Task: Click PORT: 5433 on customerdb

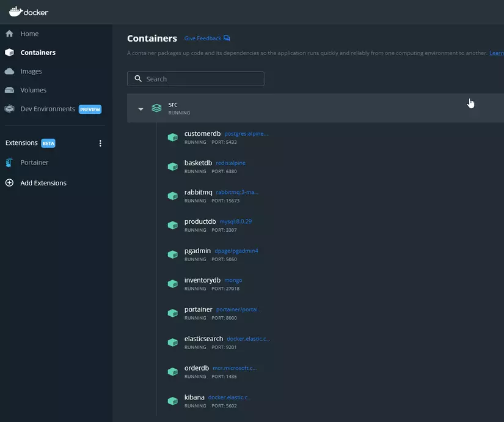Action: (224, 142)
